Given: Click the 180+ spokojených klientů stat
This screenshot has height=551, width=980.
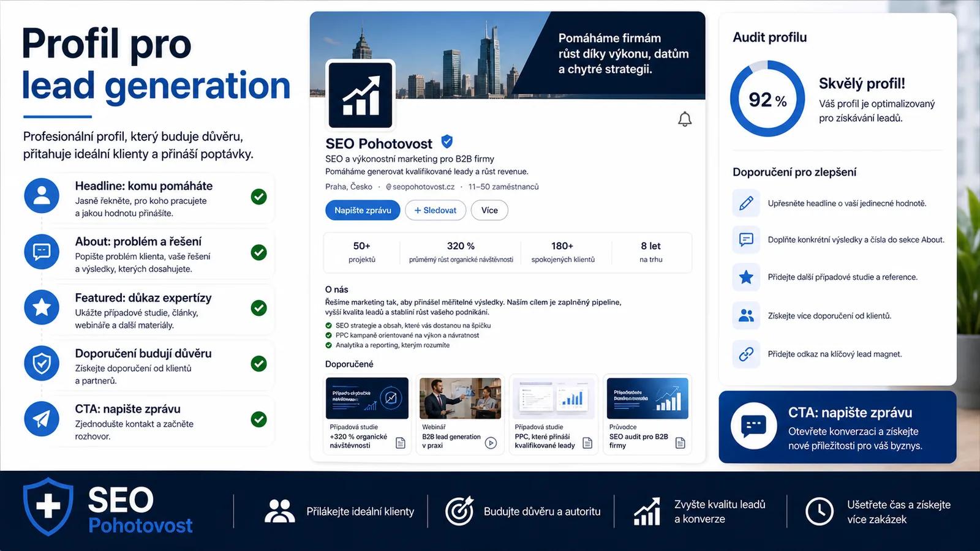Looking at the screenshot, I should click(563, 252).
